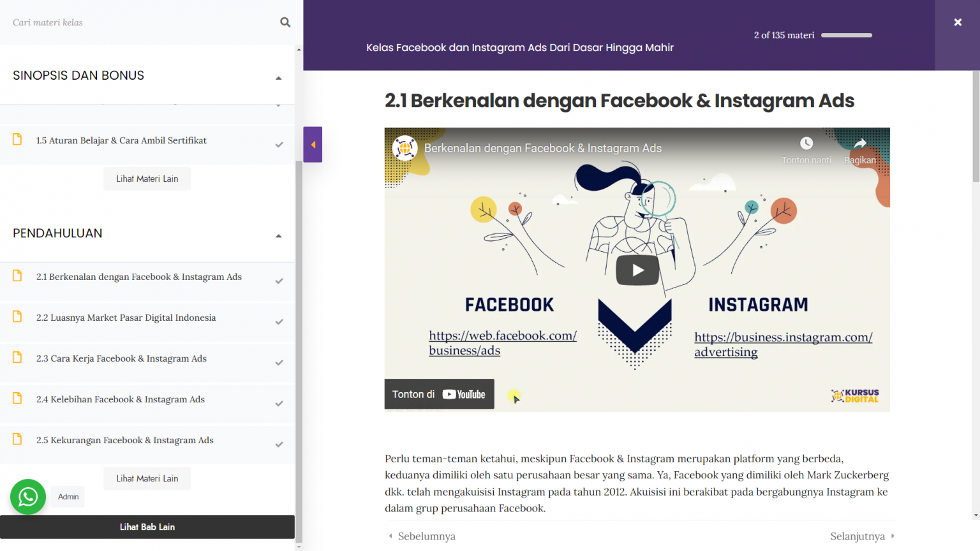This screenshot has height=551, width=980.
Task: Collapse the SINOPSIS DAN BONUS section arrow
Action: (x=278, y=78)
